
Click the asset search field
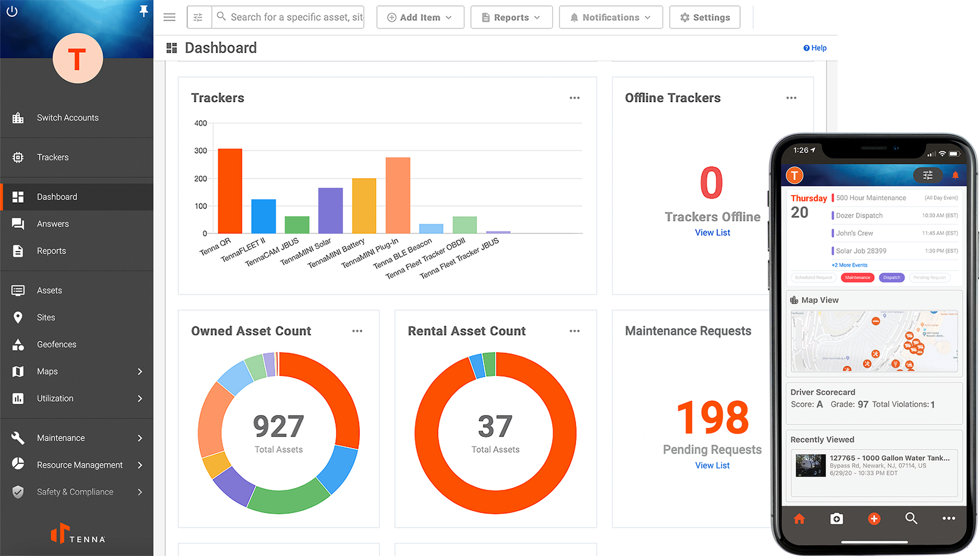tap(288, 17)
